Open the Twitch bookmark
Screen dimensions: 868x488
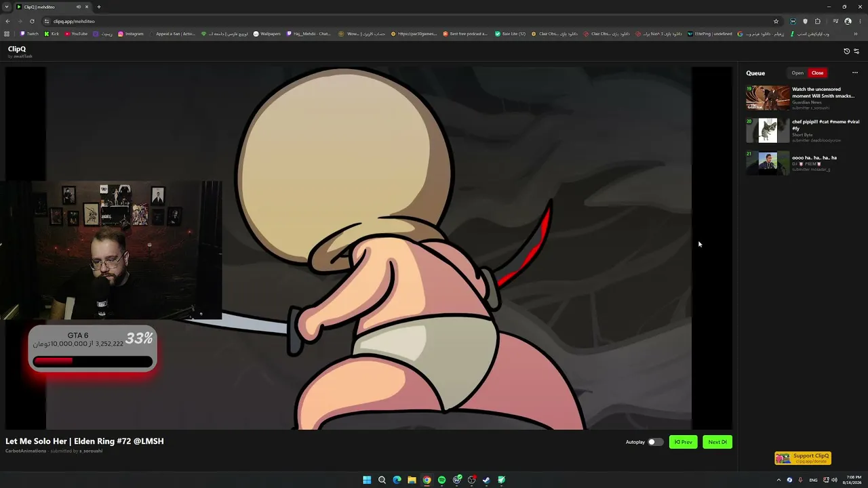(29, 34)
